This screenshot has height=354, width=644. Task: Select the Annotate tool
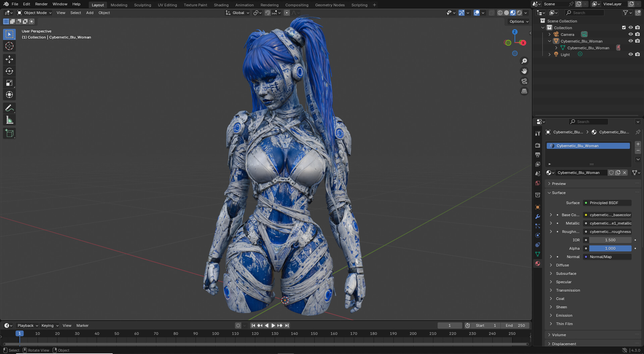(9, 108)
